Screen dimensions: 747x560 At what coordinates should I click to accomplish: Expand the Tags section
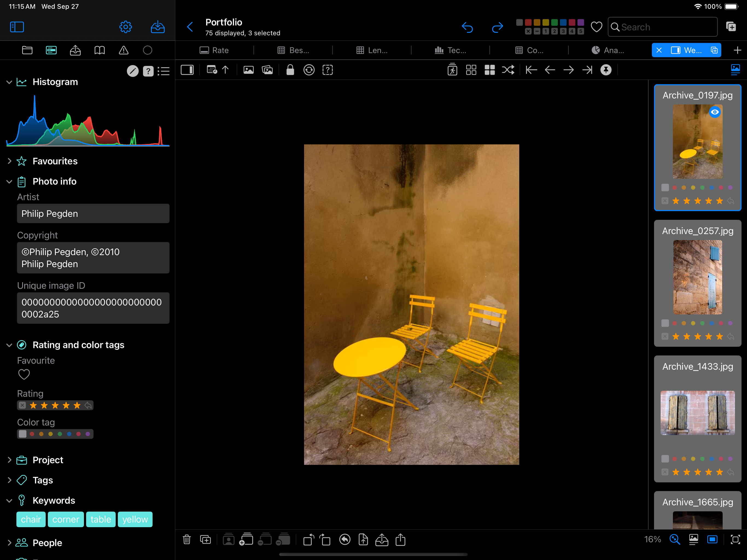click(x=10, y=480)
